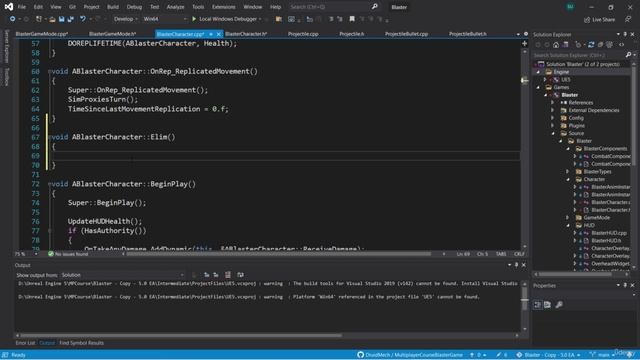
Task: Expand the BlasterTypes folder
Action: (568, 171)
